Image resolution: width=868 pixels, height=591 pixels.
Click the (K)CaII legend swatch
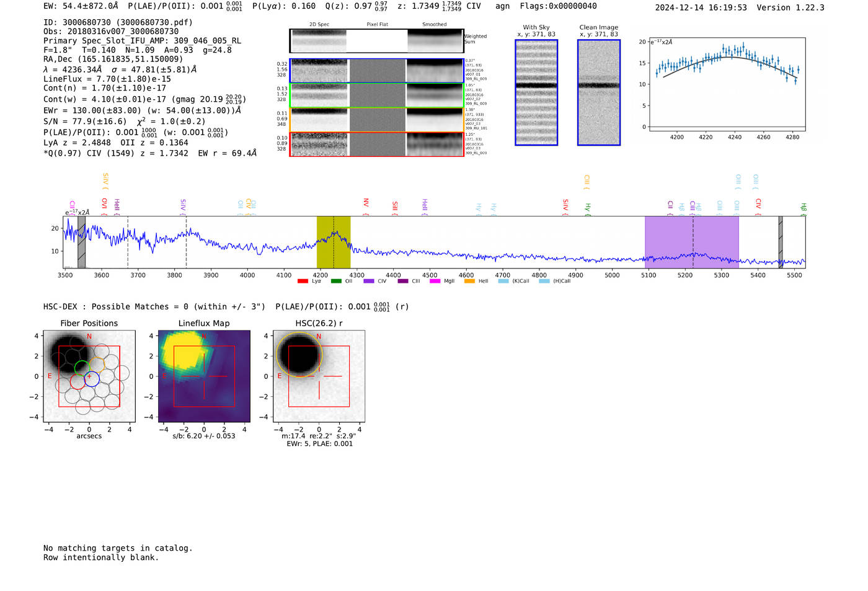[503, 281]
